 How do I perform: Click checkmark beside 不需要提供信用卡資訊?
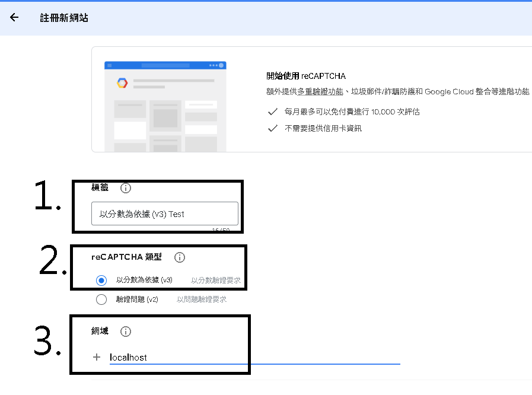(x=273, y=128)
